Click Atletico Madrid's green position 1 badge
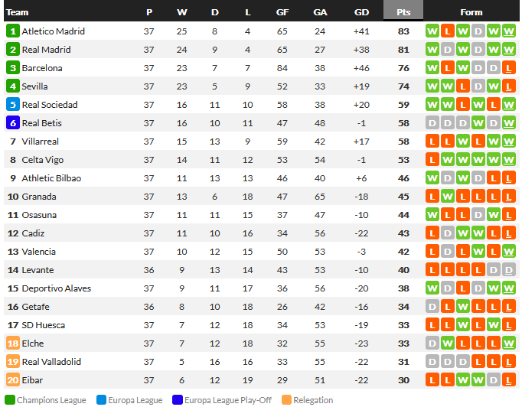 (x=12, y=31)
